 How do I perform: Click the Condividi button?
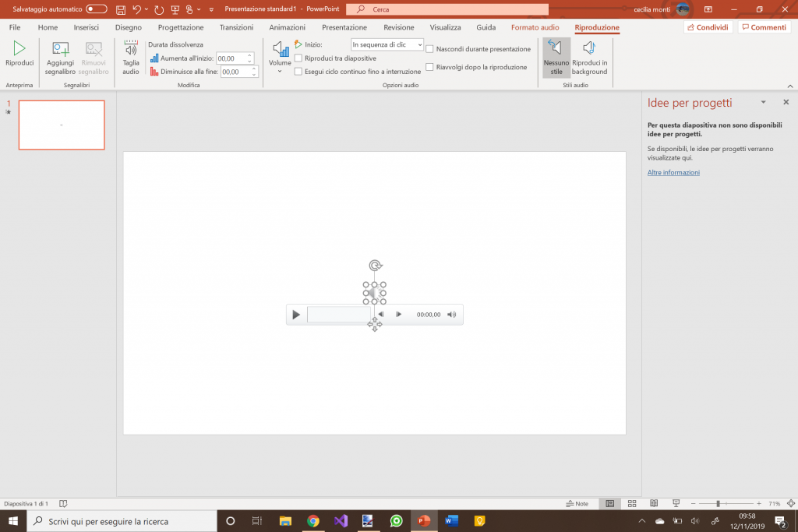tap(708, 27)
